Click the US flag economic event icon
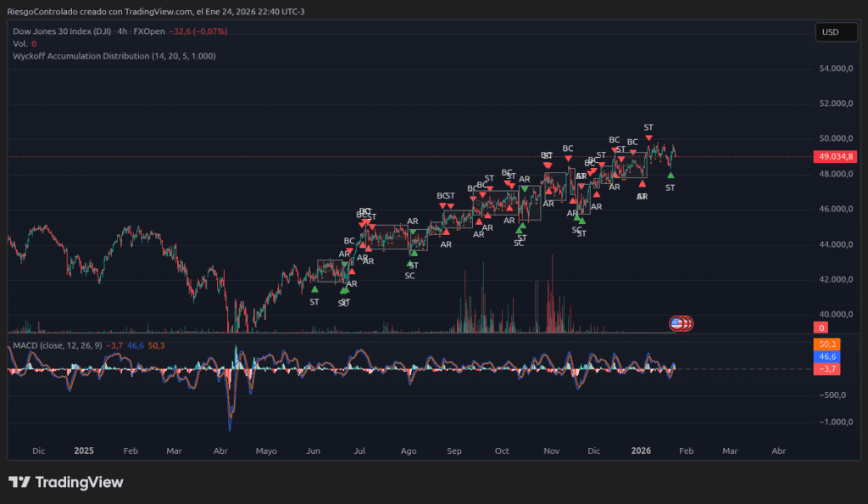Screen dimensions: 868x504 point(677,323)
